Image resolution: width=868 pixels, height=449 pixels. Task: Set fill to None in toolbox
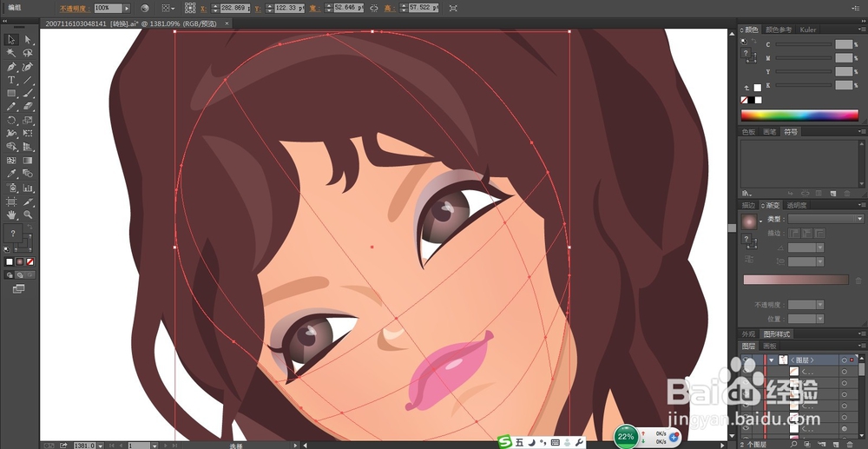click(30, 261)
